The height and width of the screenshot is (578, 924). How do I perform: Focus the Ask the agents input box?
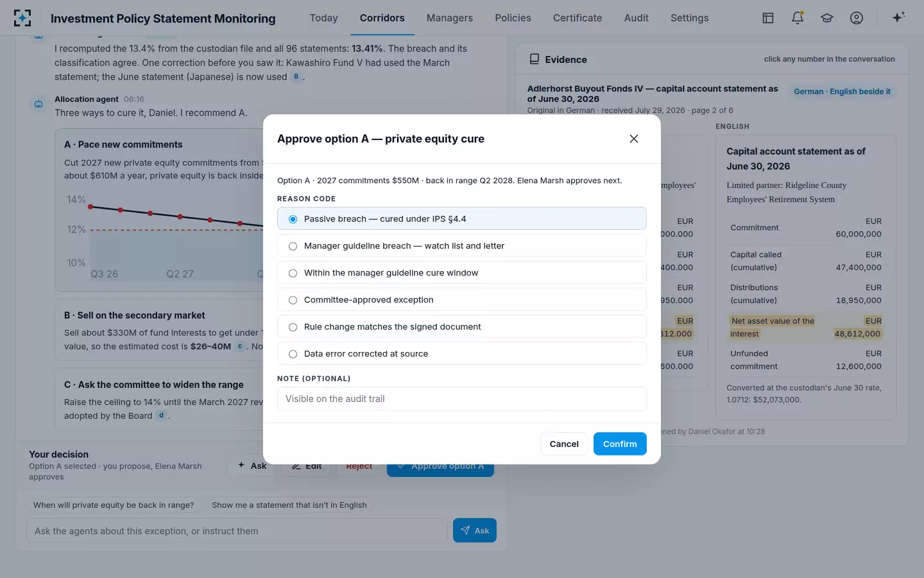point(237,531)
